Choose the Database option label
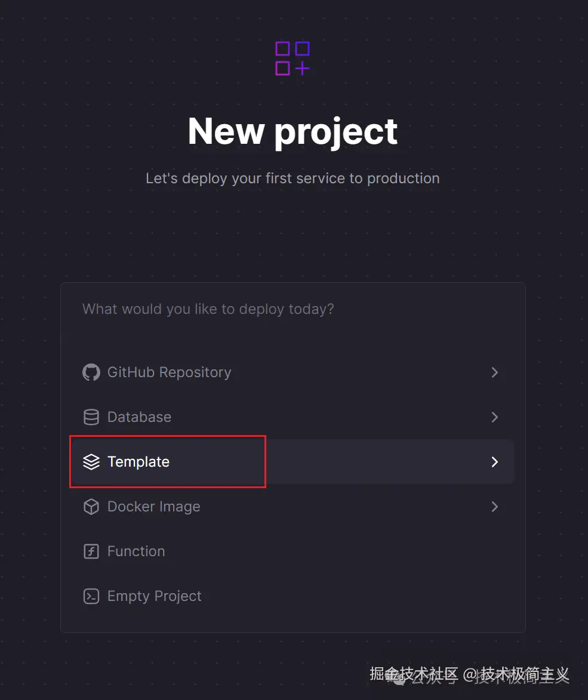Screen dimensions: 588x700 139,417
